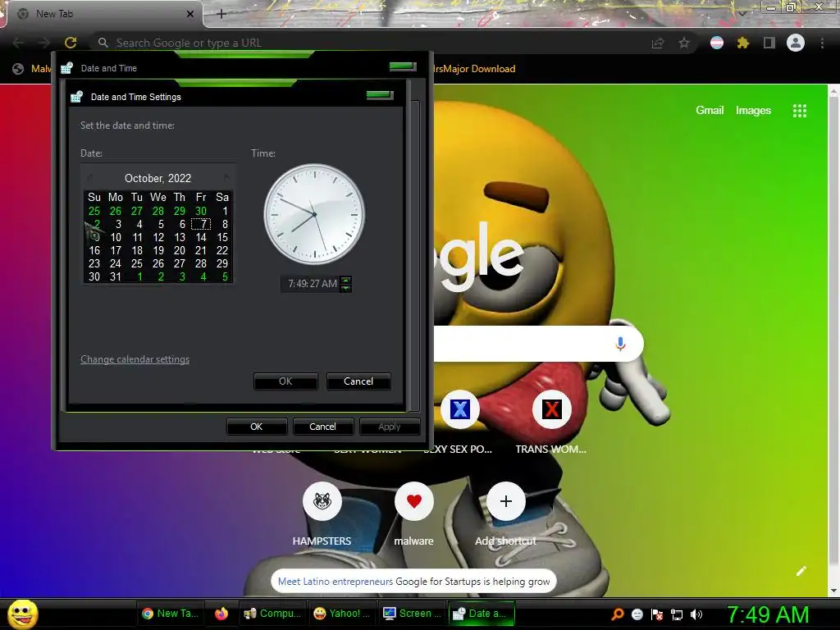Go to previous month in calendar
Viewport: 840px width, 630px height.
click(x=89, y=177)
